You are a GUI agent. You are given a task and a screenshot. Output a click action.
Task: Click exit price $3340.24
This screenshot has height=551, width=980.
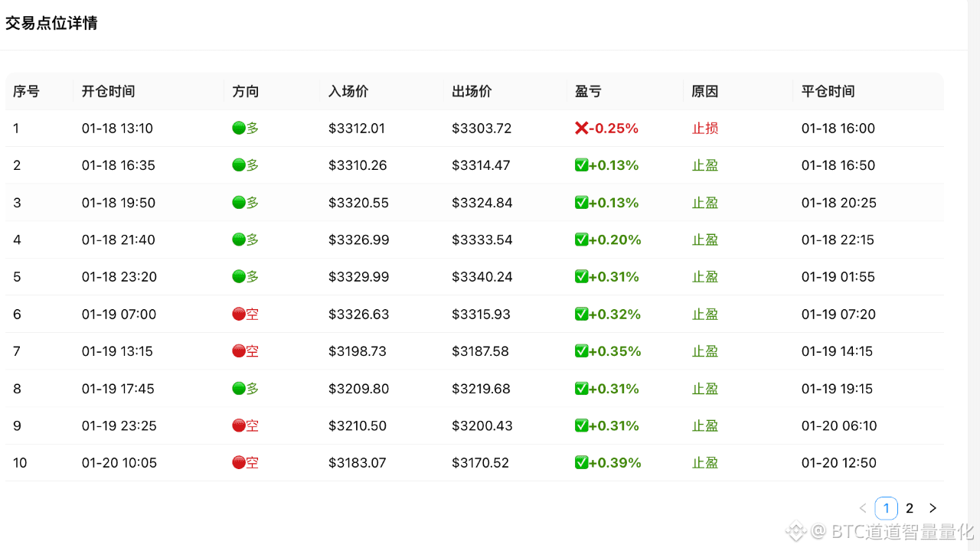482,277
